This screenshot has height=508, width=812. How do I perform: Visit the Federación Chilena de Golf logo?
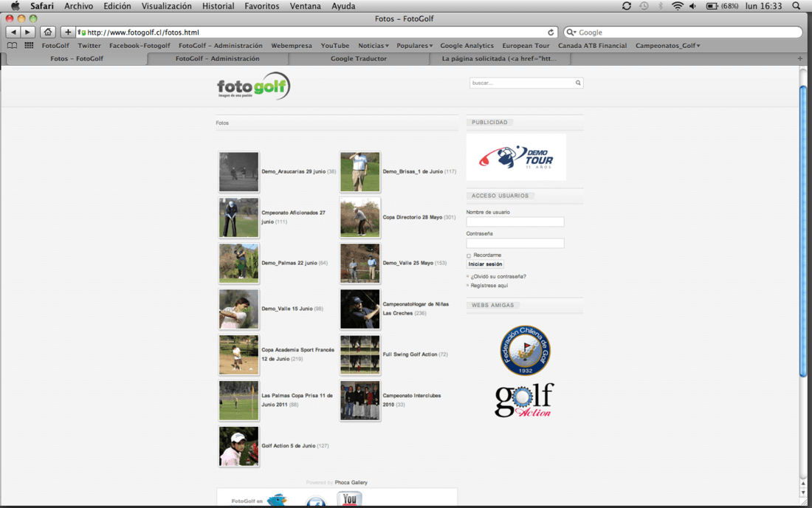click(525, 351)
